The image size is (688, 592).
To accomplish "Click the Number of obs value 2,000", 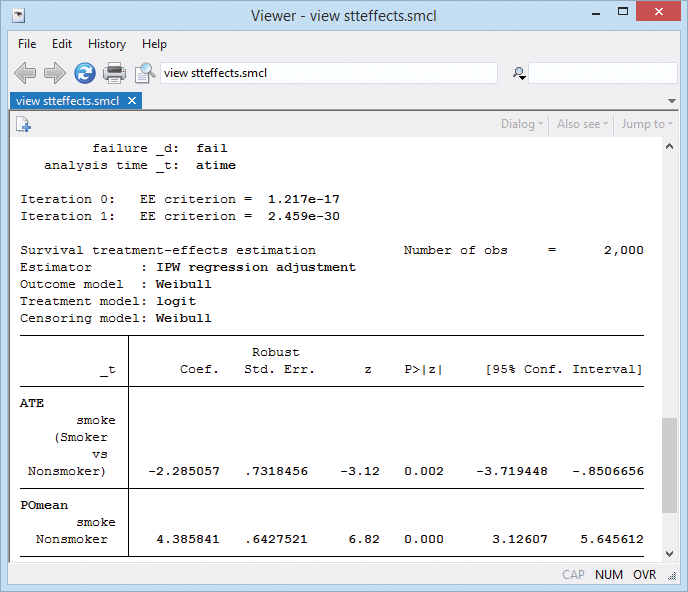I will [624, 250].
